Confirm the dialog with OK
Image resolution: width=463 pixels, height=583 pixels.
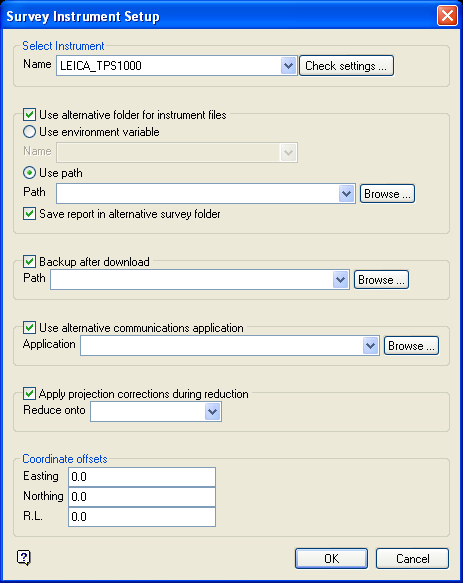(x=331, y=558)
